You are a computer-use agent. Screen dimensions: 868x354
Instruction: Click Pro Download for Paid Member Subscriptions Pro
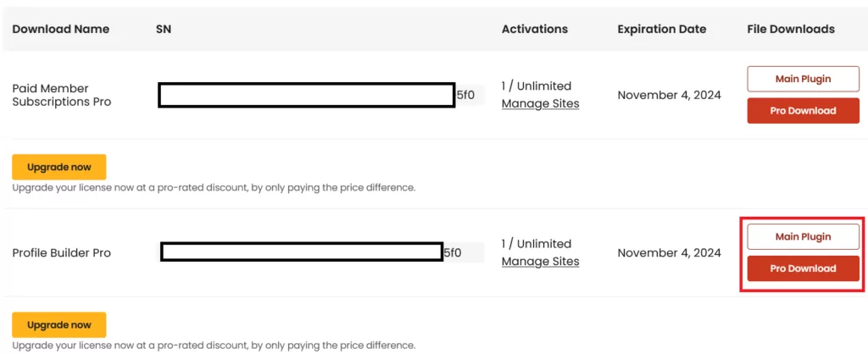803,111
